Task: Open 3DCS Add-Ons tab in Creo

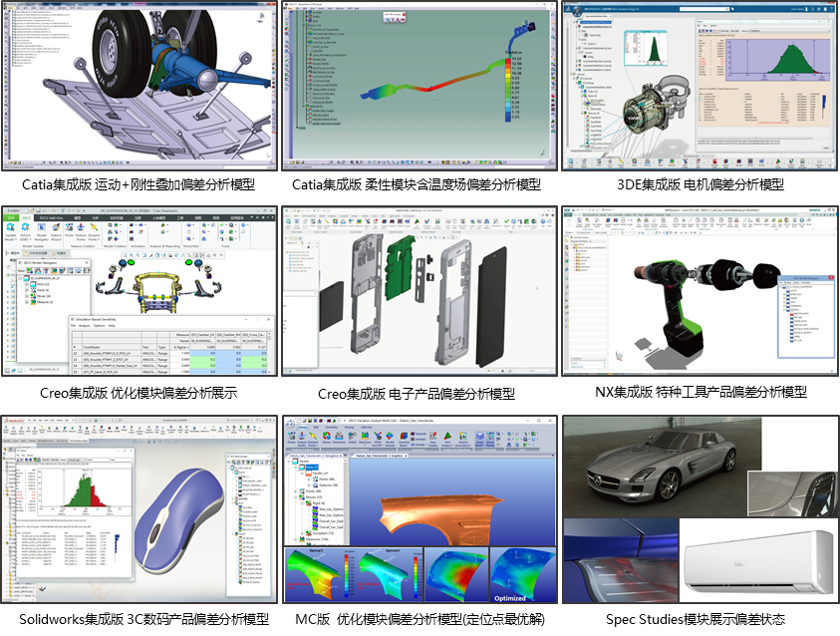Action: click(51, 217)
